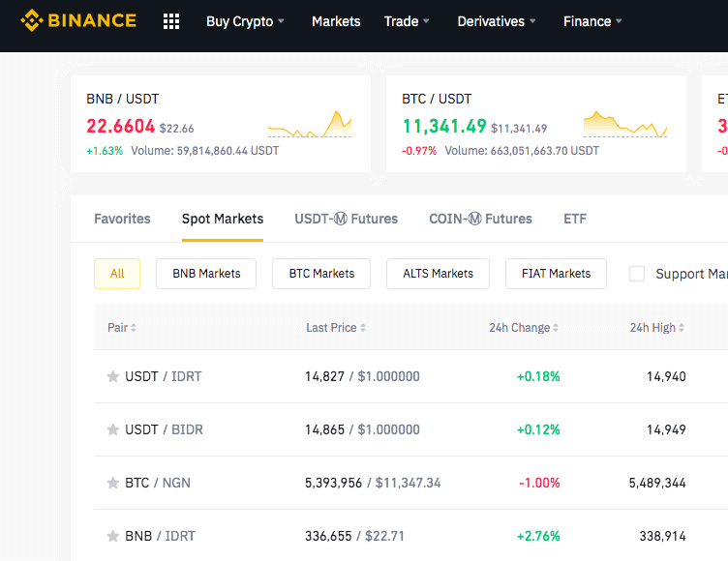Open the apps grid menu icon
Screen dimensions: 728x561
(x=171, y=21)
